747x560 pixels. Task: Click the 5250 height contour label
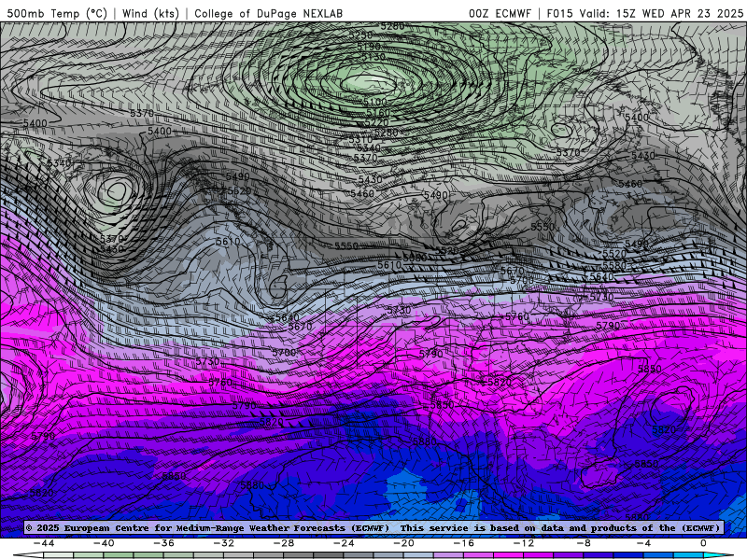click(x=360, y=35)
